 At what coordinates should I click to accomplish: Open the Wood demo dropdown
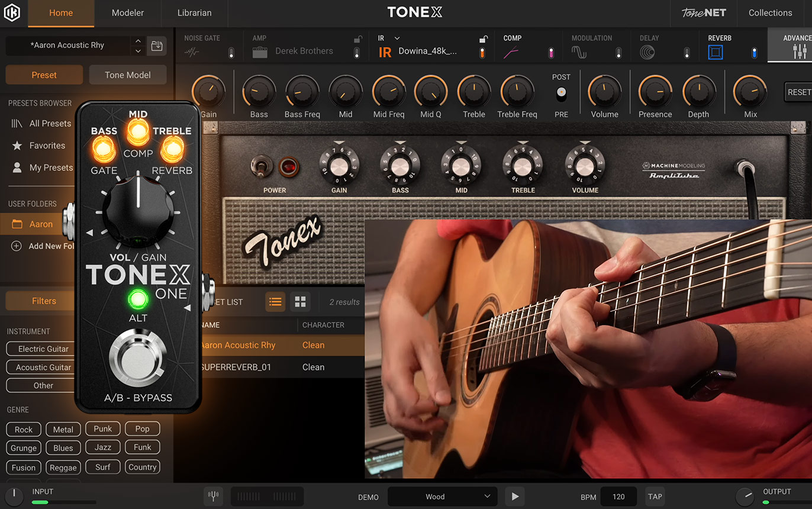click(440, 497)
